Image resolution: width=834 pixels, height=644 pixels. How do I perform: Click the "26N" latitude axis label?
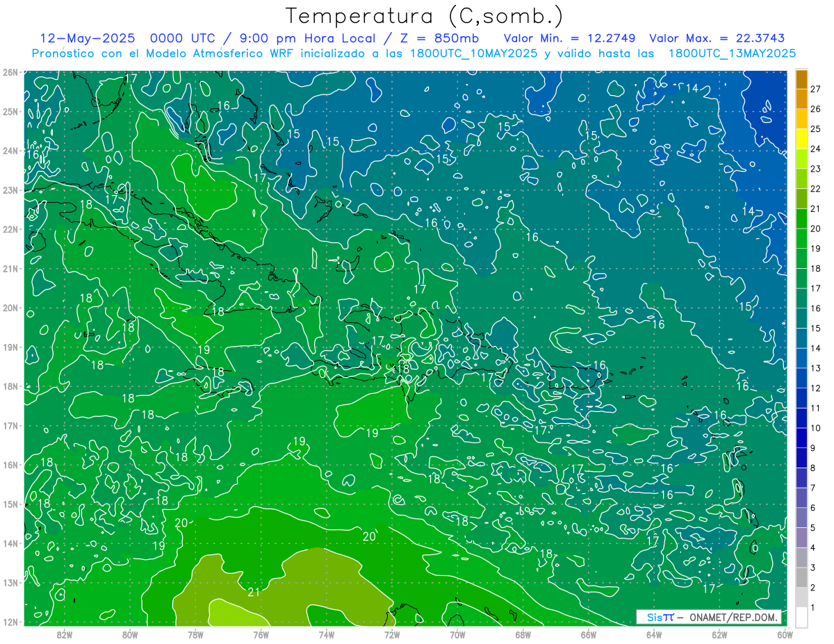[x=9, y=72]
